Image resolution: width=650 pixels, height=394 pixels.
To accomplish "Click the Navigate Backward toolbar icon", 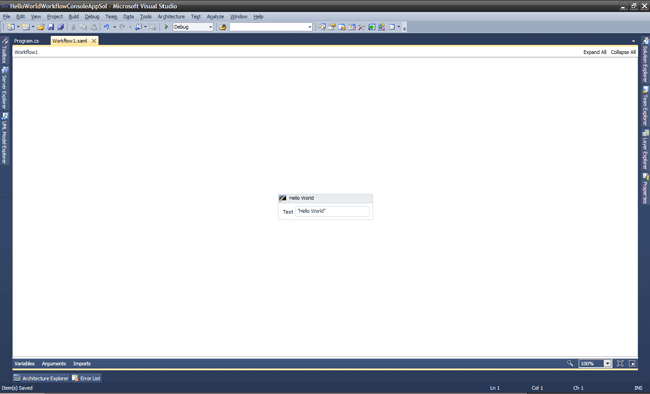I will (138, 27).
